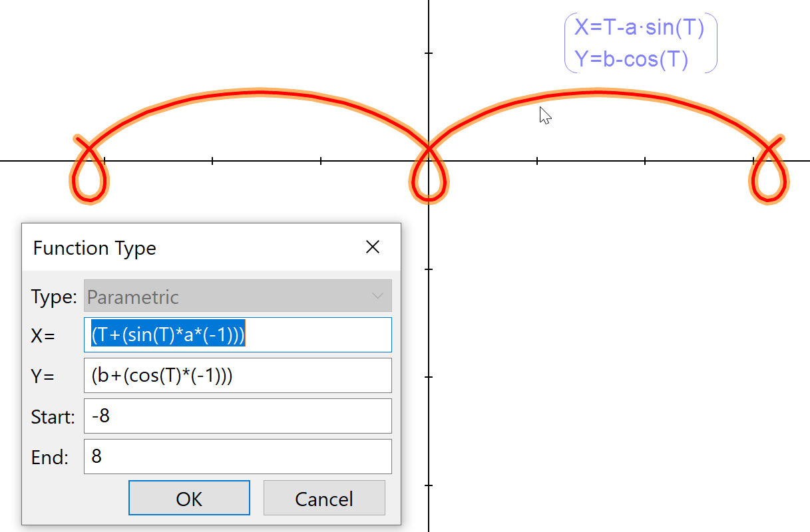Click the End value field containing 8

pyautogui.click(x=238, y=456)
